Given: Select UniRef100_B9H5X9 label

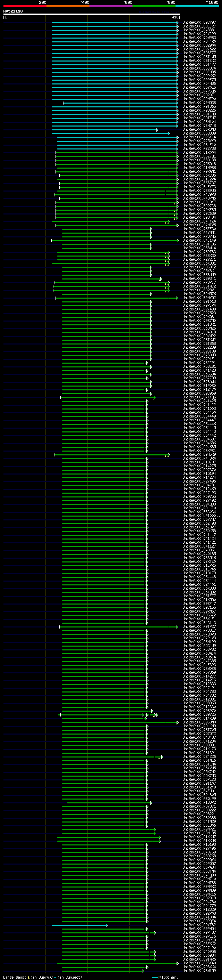Looking at the screenshot, I should pos(199,454).
